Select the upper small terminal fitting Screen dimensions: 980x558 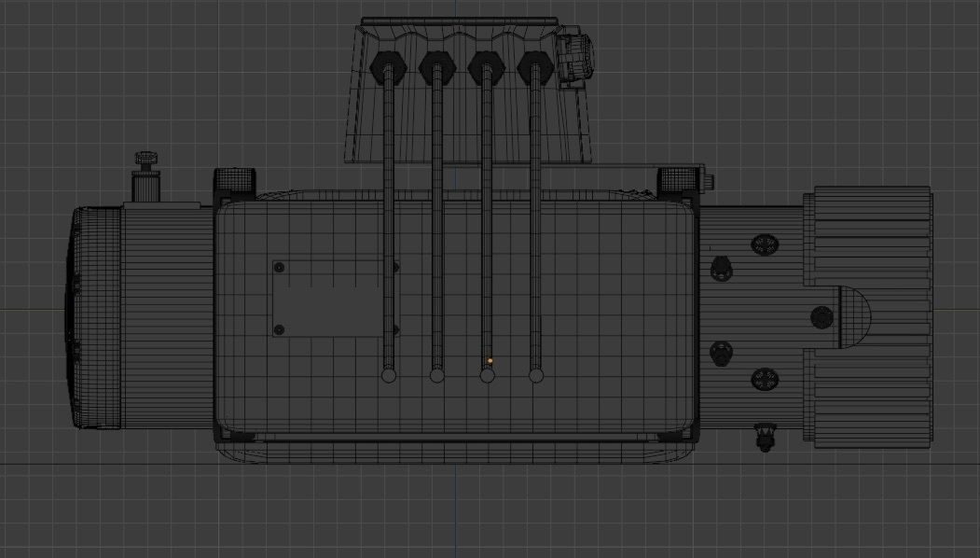722,269
